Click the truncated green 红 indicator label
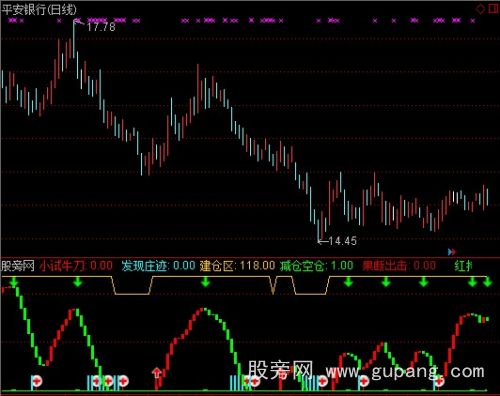 [x=463, y=266]
